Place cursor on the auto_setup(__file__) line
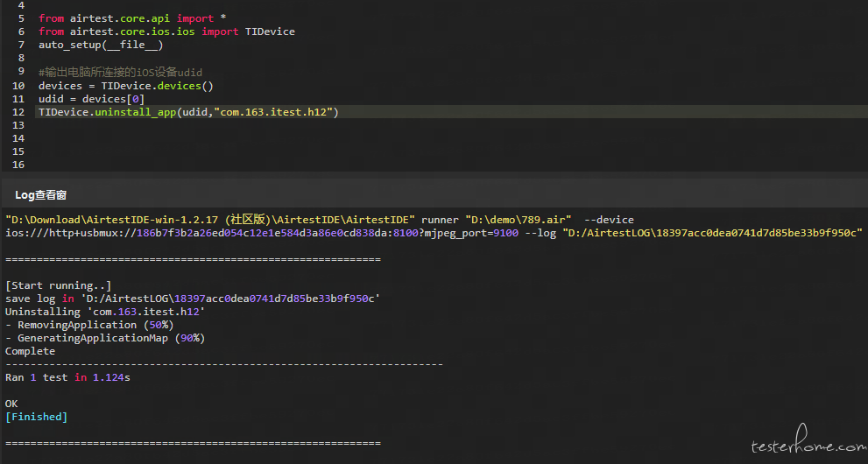 click(101, 45)
